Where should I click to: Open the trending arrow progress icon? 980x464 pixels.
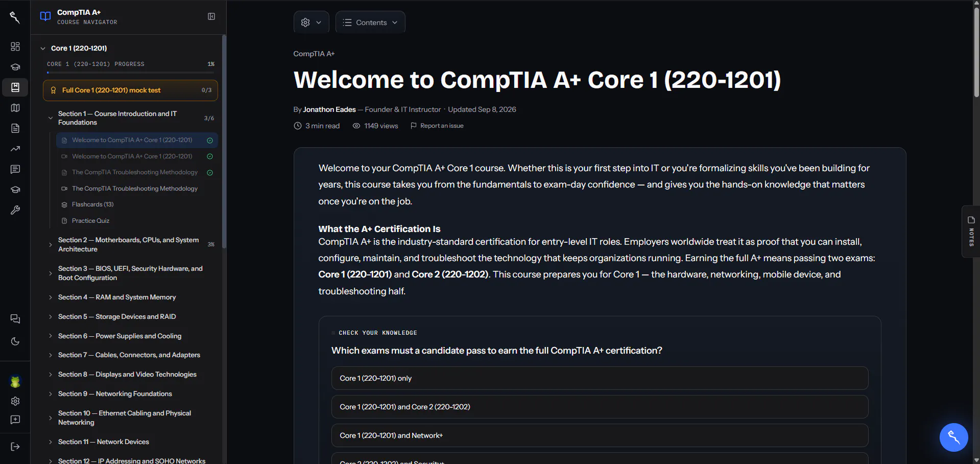15,149
